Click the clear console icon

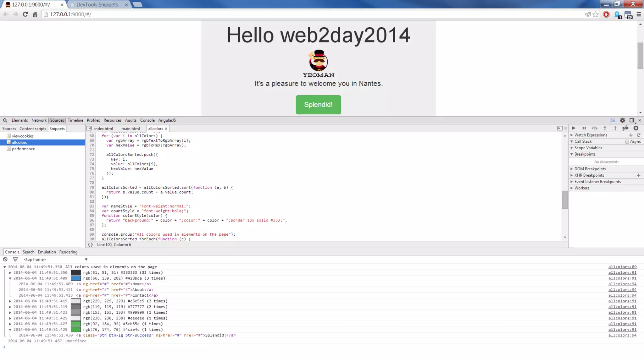point(5,259)
